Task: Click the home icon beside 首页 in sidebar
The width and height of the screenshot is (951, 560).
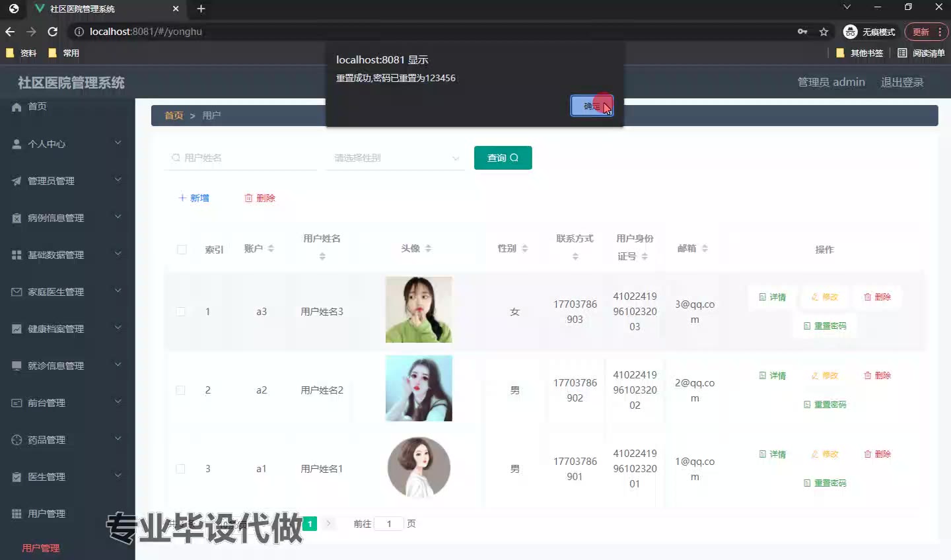Action: click(x=17, y=107)
